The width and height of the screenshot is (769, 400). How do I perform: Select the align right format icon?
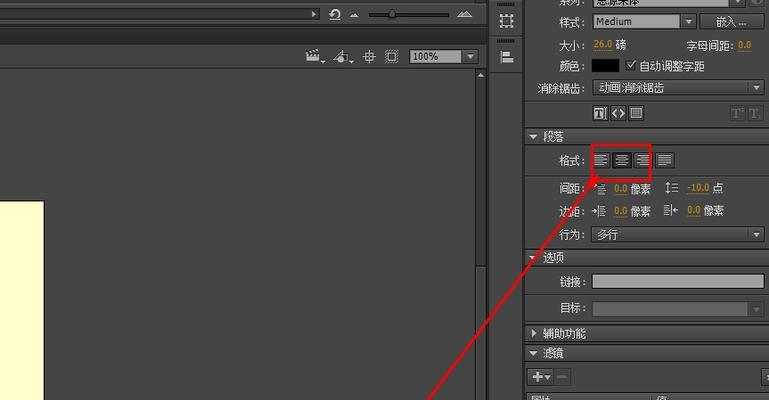click(x=642, y=160)
